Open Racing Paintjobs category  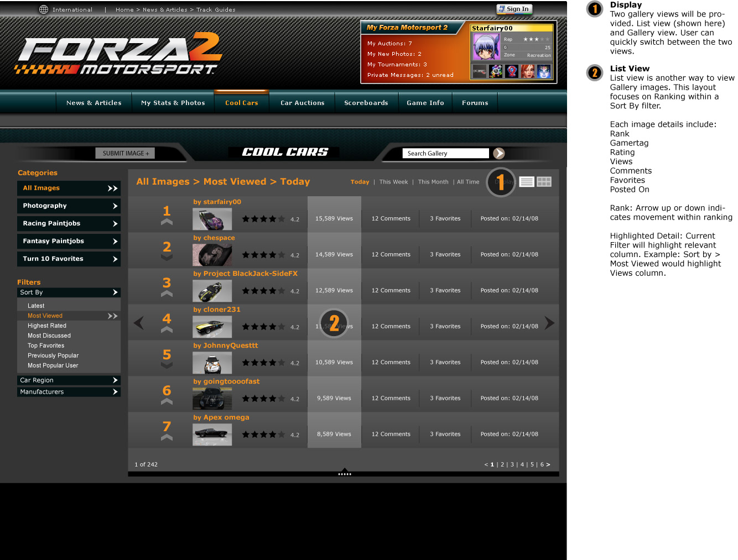pos(69,223)
